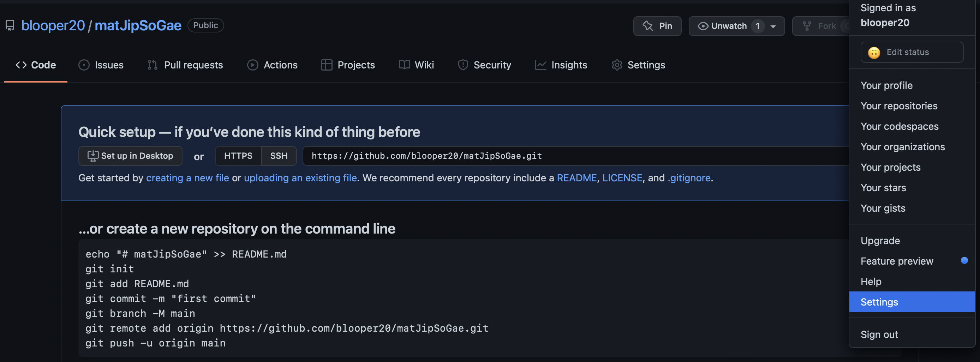Click the Public visibility label
The image size is (980, 362).
[205, 25]
